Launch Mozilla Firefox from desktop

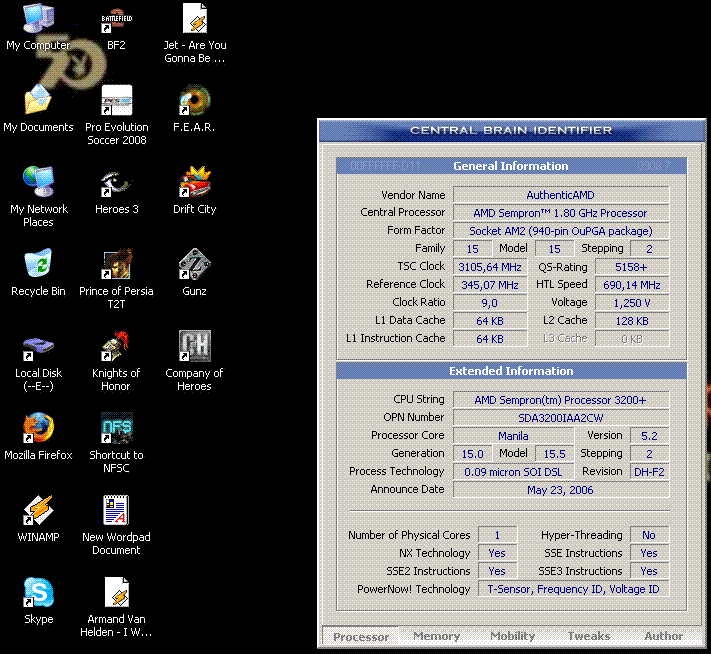pos(38,429)
